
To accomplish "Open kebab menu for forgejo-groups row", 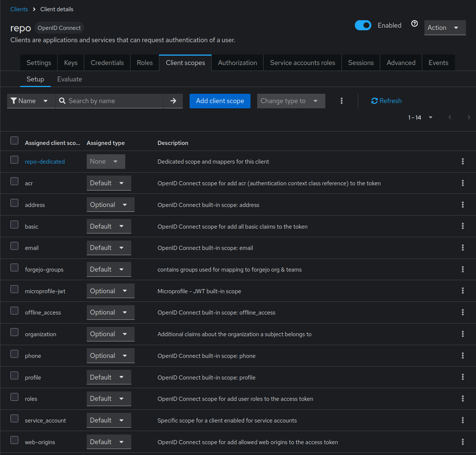I will pyautogui.click(x=463, y=269).
